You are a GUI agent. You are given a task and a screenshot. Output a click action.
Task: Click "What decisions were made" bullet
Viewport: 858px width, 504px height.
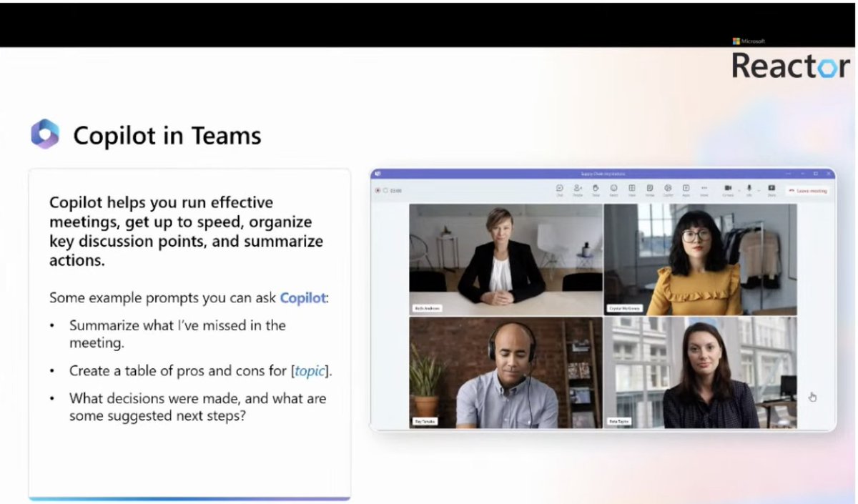click(197, 406)
